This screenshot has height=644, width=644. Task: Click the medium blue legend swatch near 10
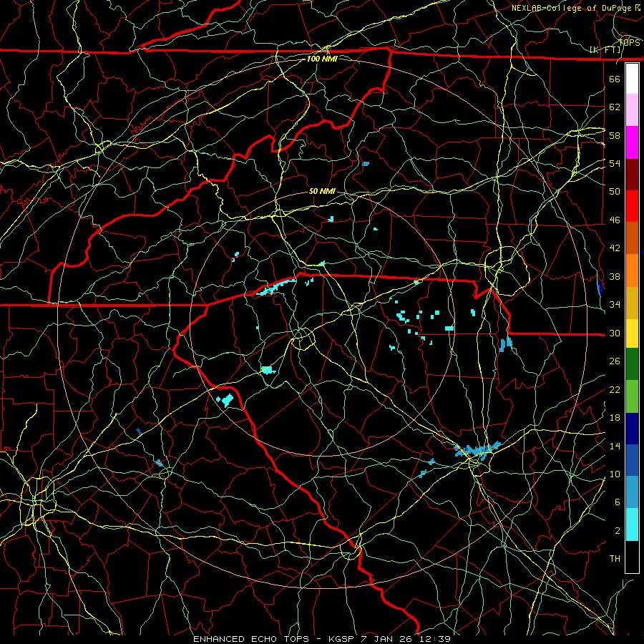(x=632, y=460)
